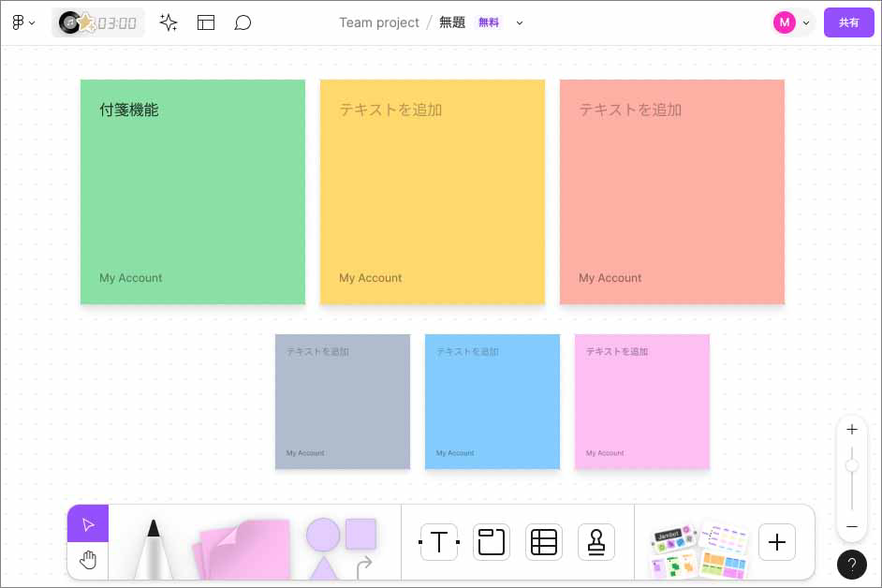Click the 共有 share button
Screen dimensions: 882x588
pos(848,22)
